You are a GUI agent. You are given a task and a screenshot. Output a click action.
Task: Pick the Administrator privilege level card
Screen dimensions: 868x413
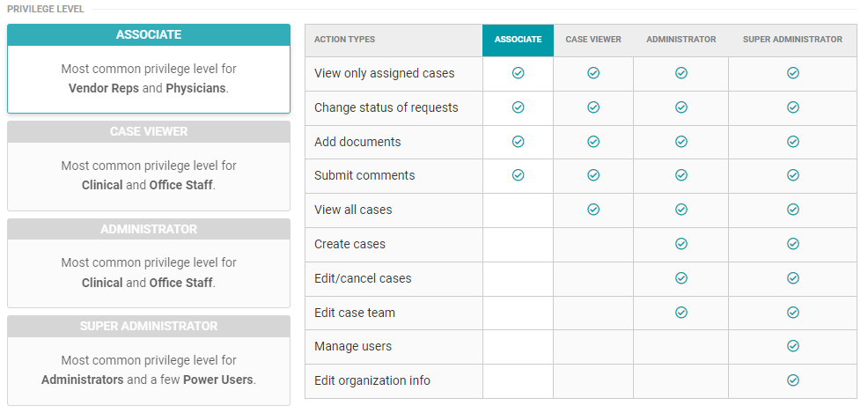(148, 262)
